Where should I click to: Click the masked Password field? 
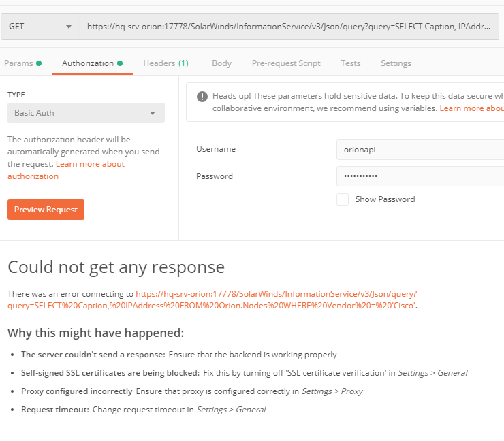420,176
